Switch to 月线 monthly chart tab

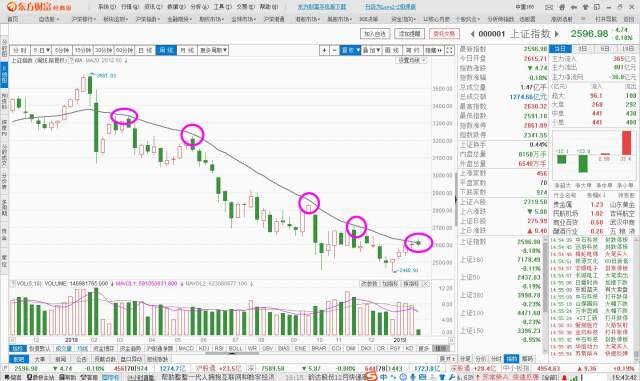pos(187,50)
